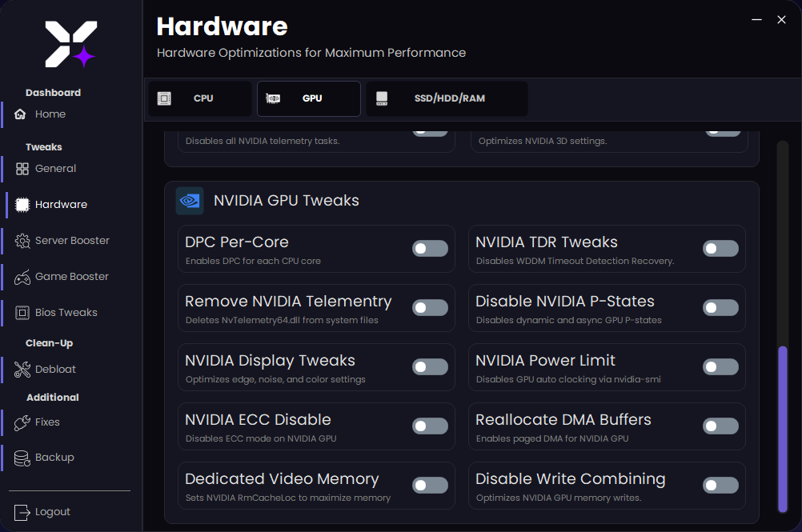Enable Reallocate DMA Buffers toggle
The height and width of the screenshot is (532, 802).
pos(720,426)
